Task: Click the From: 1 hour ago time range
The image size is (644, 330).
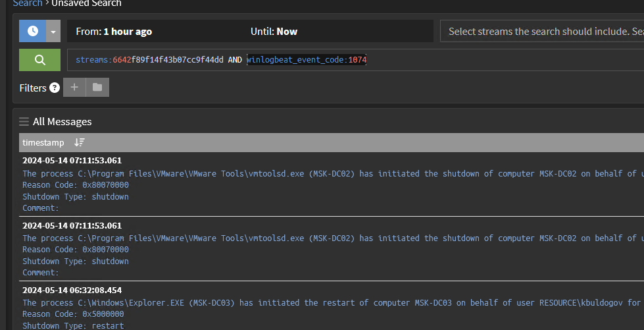Action: [114, 31]
